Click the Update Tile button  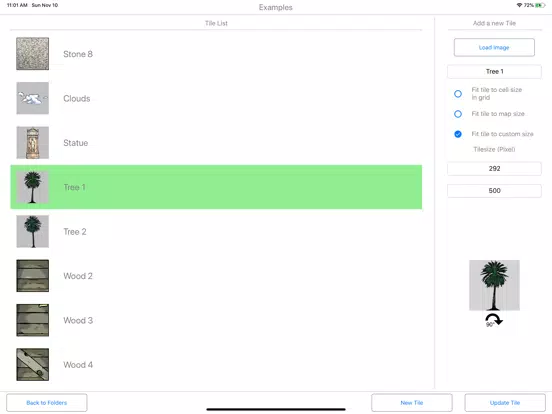(505, 402)
